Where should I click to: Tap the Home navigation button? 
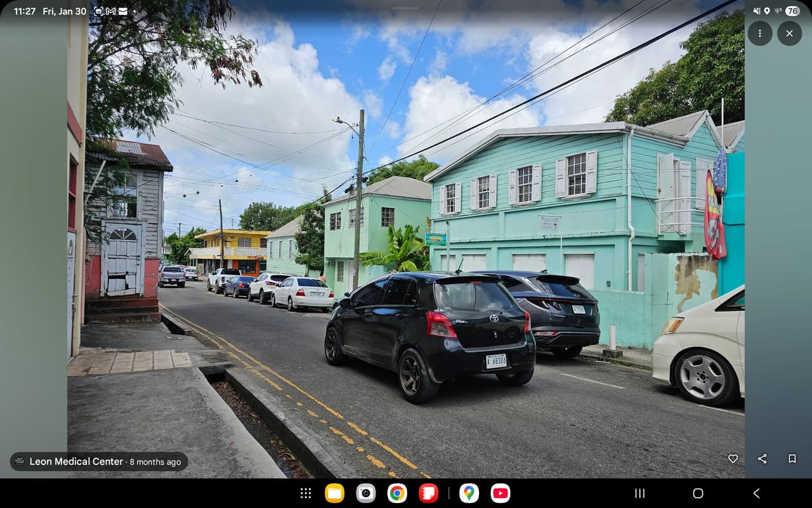coord(698,493)
